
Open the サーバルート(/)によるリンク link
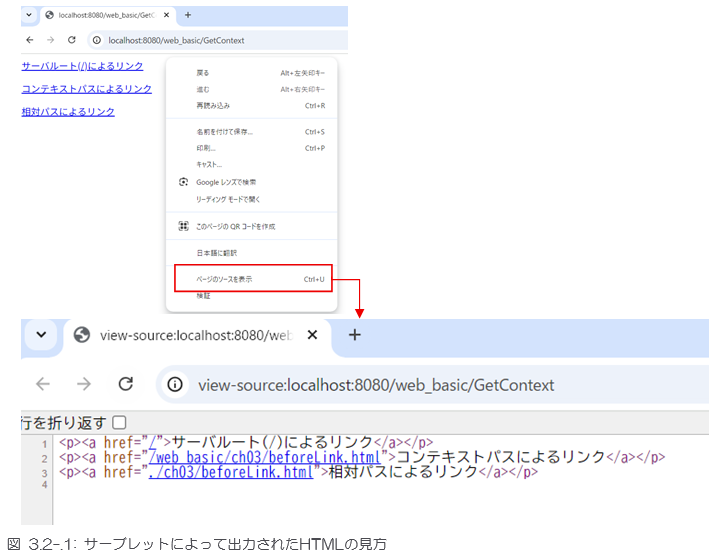[82, 66]
